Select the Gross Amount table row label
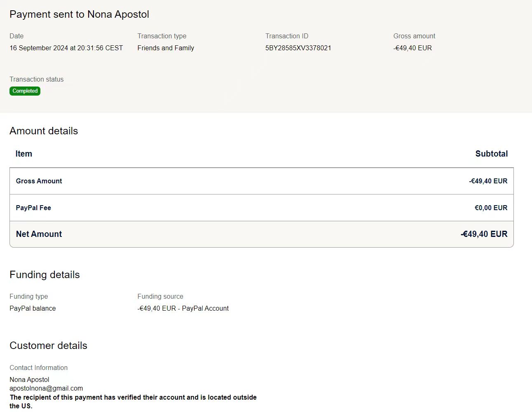 tap(39, 181)
